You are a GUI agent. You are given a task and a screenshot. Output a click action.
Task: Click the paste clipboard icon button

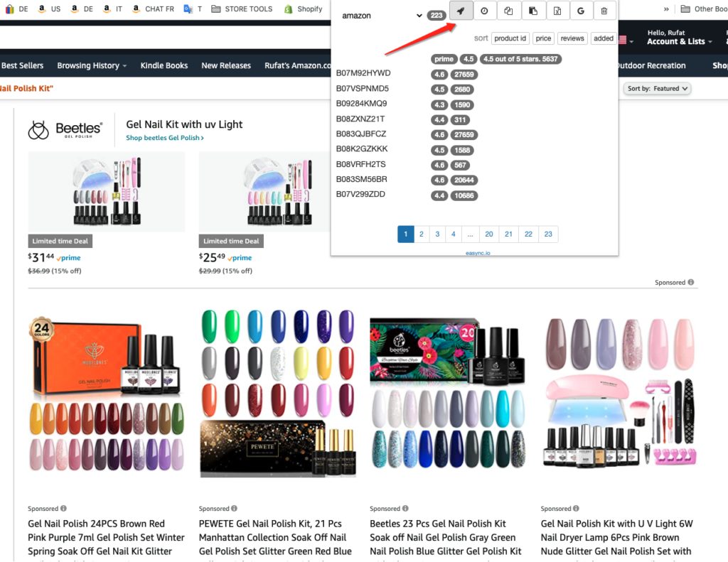tap(533, 11)
